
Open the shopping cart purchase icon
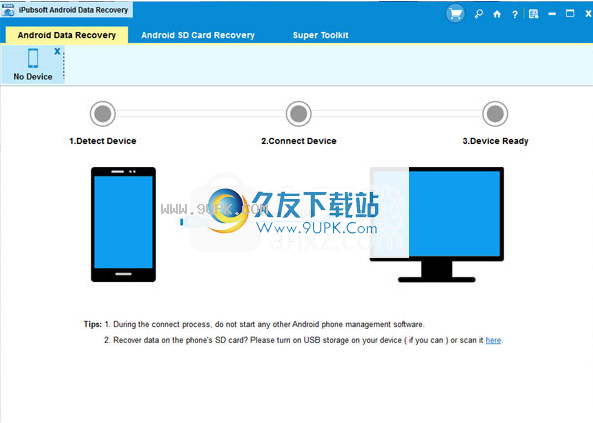(x=455, y=14)
